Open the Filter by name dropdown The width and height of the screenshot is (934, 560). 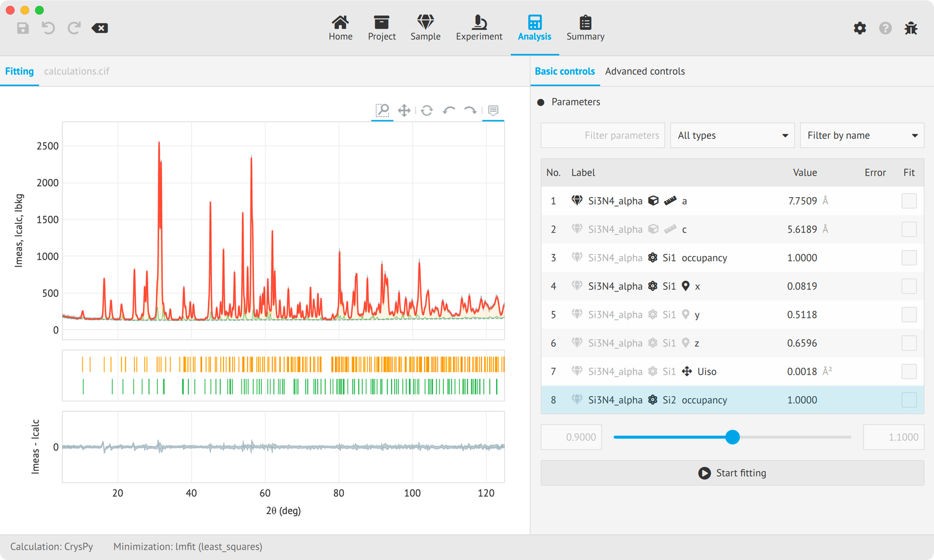pyautogui.click(x=862, y=135)
